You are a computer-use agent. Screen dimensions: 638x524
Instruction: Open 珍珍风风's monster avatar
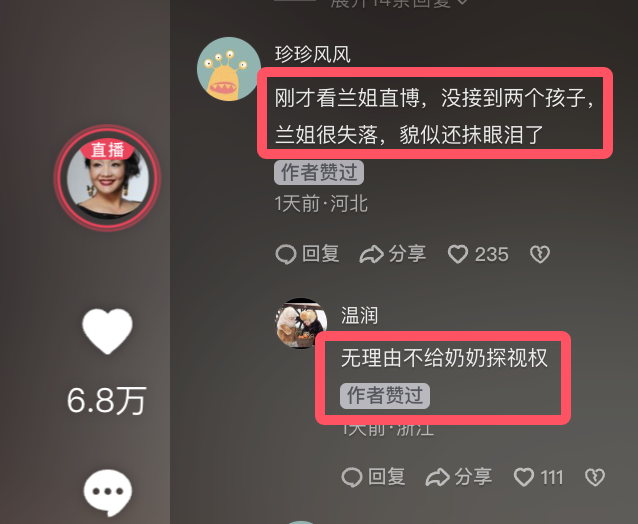point(229,69)
